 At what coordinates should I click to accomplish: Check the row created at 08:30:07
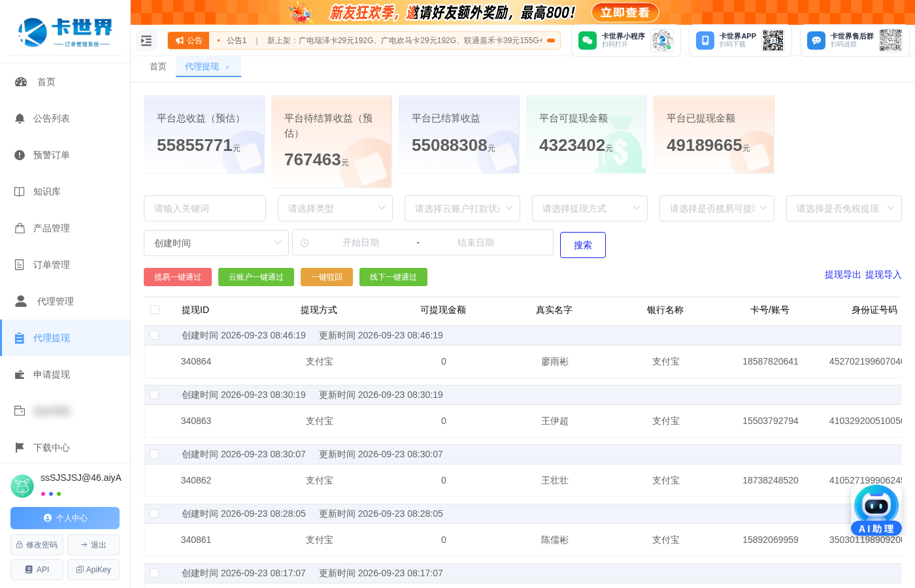coord(154,454)
